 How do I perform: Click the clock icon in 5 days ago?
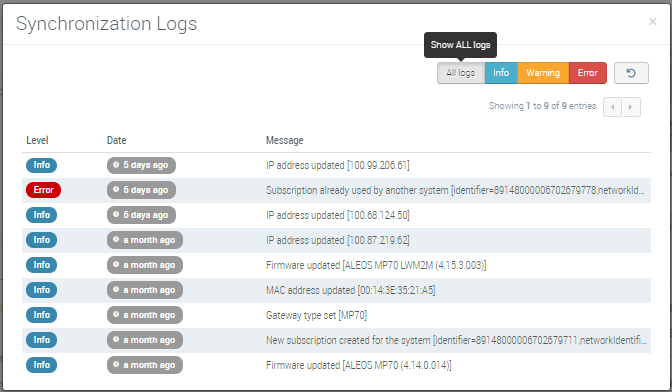[x=116, y=165]
